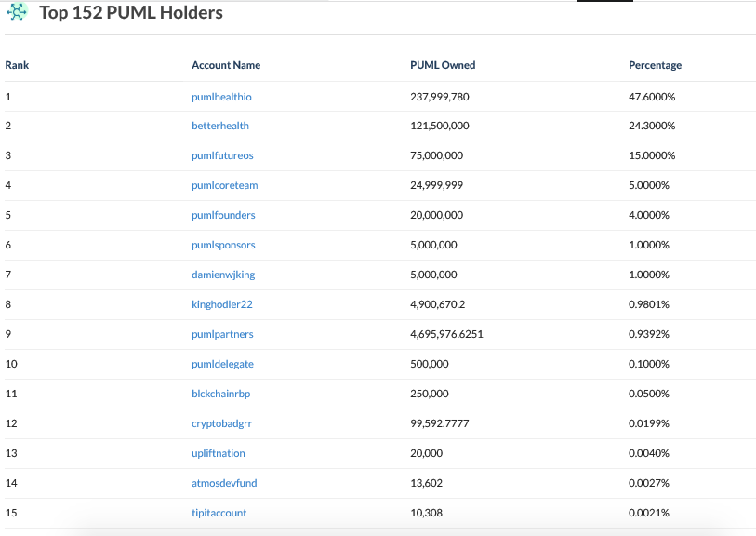View cryptobadgrr account details
The image size is (756, 536).
[222, 423]
